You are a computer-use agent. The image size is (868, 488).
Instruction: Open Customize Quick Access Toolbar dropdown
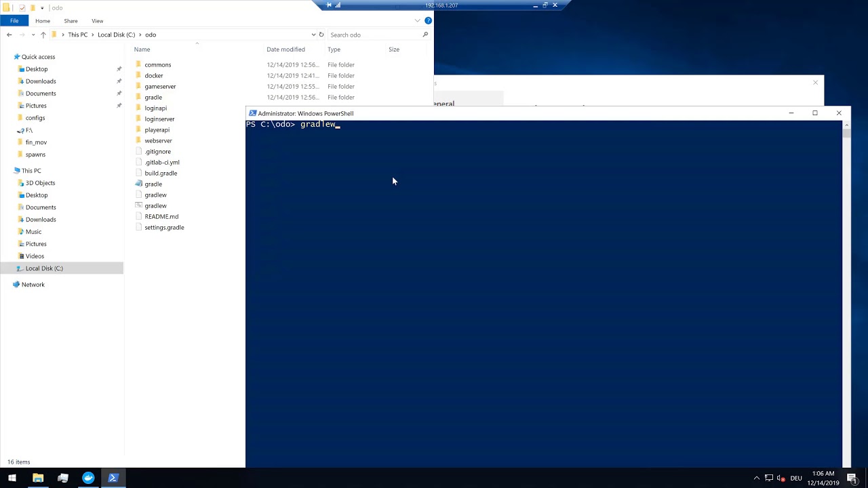click(x=41, y=7)
